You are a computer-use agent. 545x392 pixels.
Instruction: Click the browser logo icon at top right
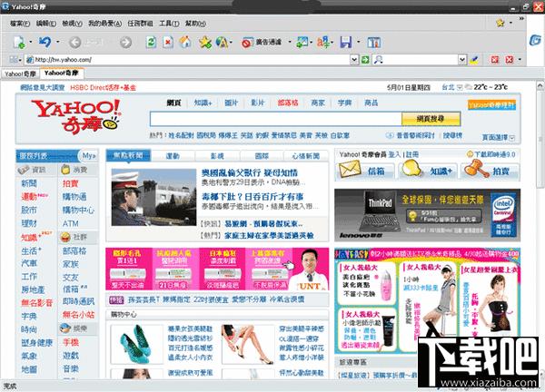pyautogui.click(x=535, y=40)
